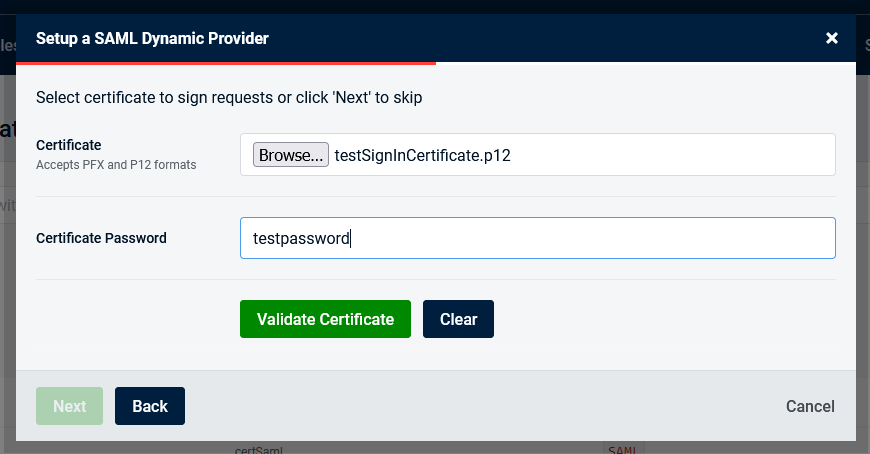This screenshot has width=870, height=454.
Task: Click the greyed-out Next button
Action: pyautogui.click(x=69, y=406)
